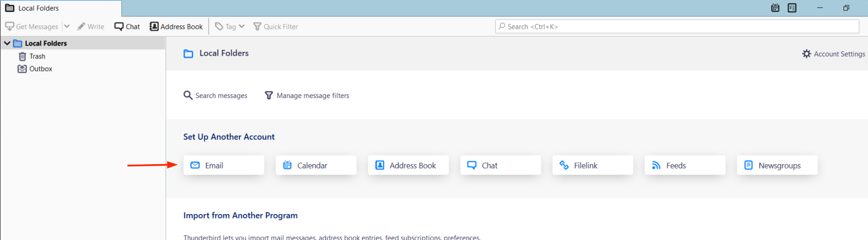The width and height of the screenshot is (868, 240).
Task: Click the Write message button
Action: click(x=91, y=26)
